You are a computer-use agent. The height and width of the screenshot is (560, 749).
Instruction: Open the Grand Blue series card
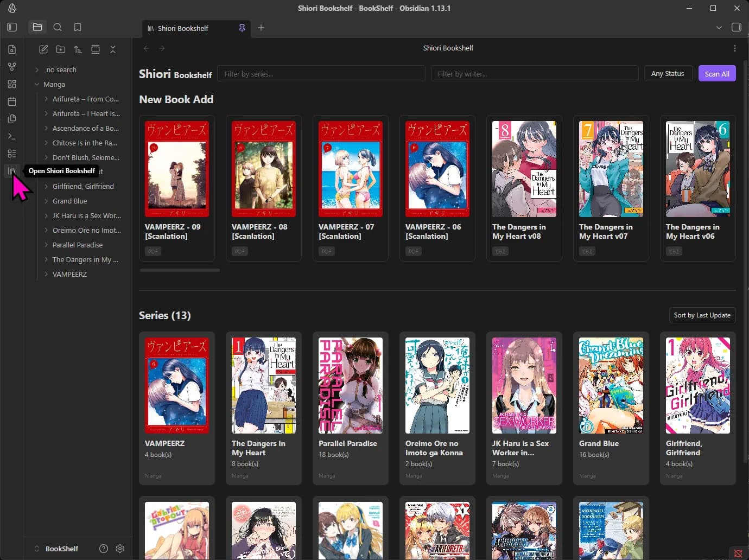click(x=611, y=408)
